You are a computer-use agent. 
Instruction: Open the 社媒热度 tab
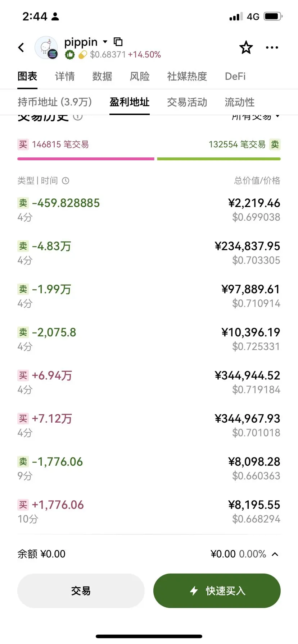tap(187, 76)
